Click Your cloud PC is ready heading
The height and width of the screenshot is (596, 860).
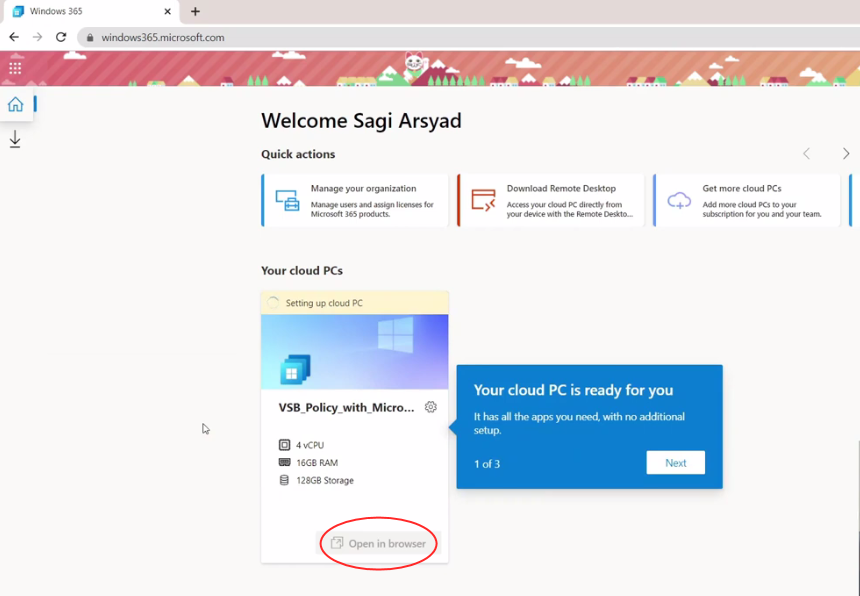(573, 390)
